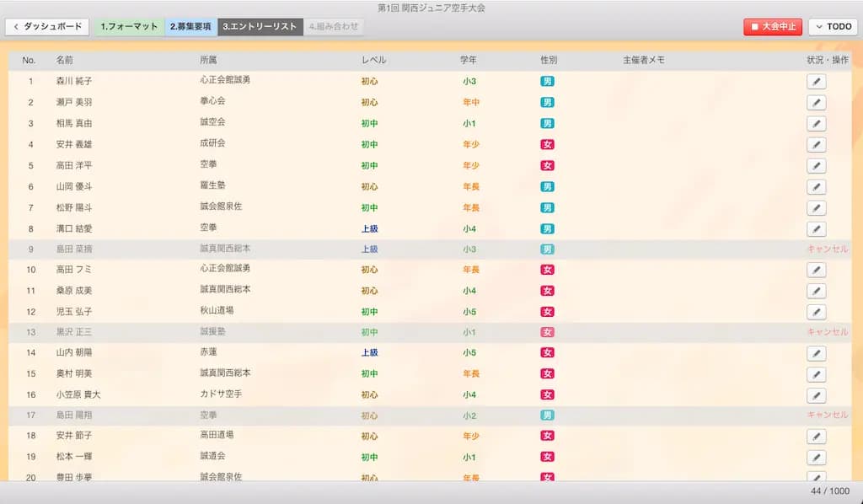This screenshot has width=863, height=504.
Task: Open the 1.フォーマット tab
Action: click(x=129, y=26)
